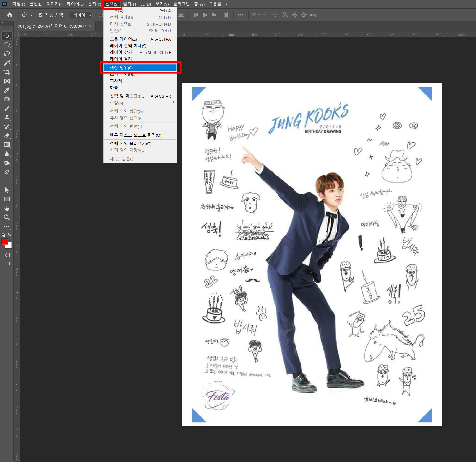The width and height of the screenshot is (476, 462).
Task: Select the Frame tool
Action: point(7,81)
